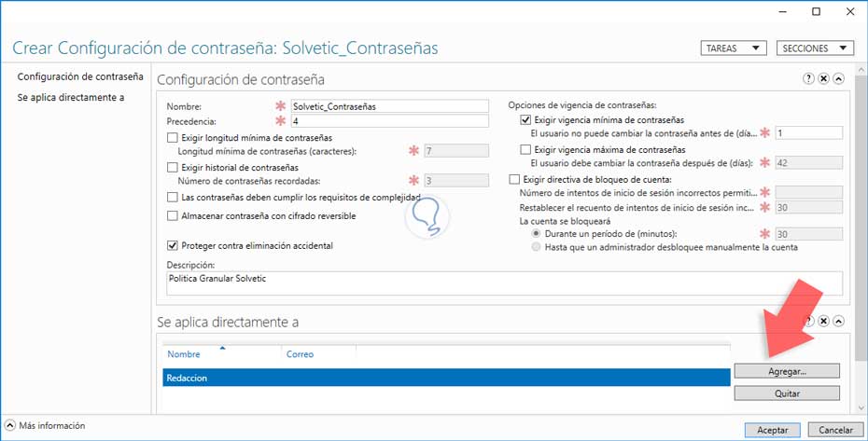Collapse the Configuración de contraseña section
The height and width of the screenshot is (441, 868).
click(x=838, y=79)
